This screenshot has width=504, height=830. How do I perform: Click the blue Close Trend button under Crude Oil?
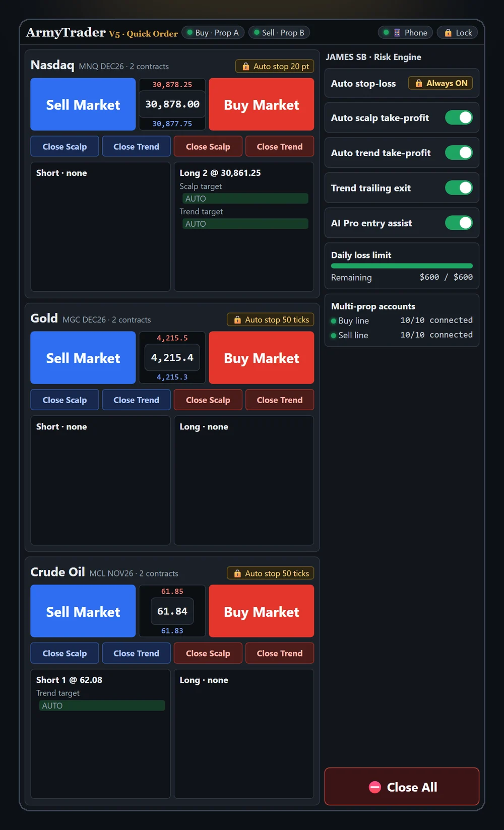136,654
